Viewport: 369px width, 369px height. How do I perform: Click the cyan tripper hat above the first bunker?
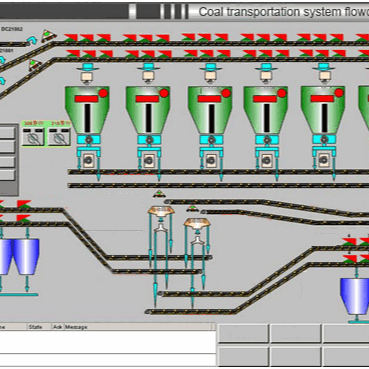88,67
